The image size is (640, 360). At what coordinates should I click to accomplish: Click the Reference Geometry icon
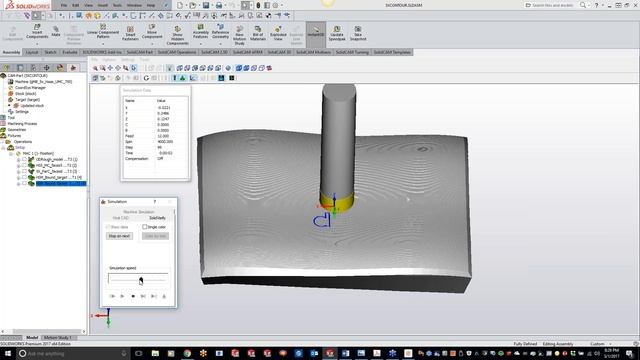[220, 27]
